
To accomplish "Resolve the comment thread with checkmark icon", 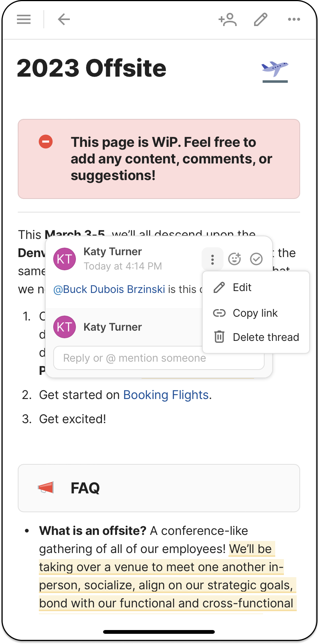I will click(256, 259).
